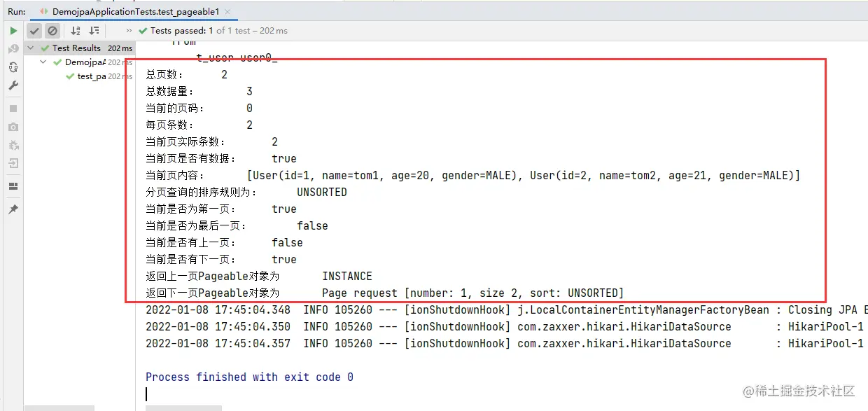
Task: Click the '当前是否有上一页' line
Action: pos(224,243)
